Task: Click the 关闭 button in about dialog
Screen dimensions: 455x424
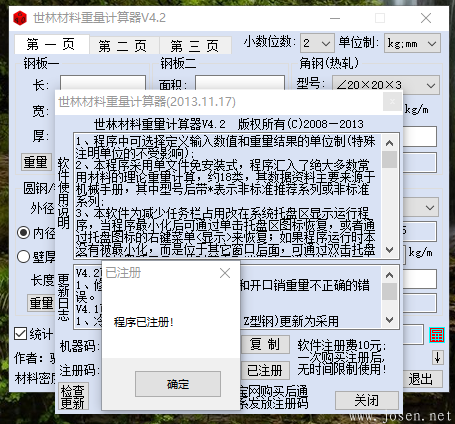Action: (x=367, y=400)
